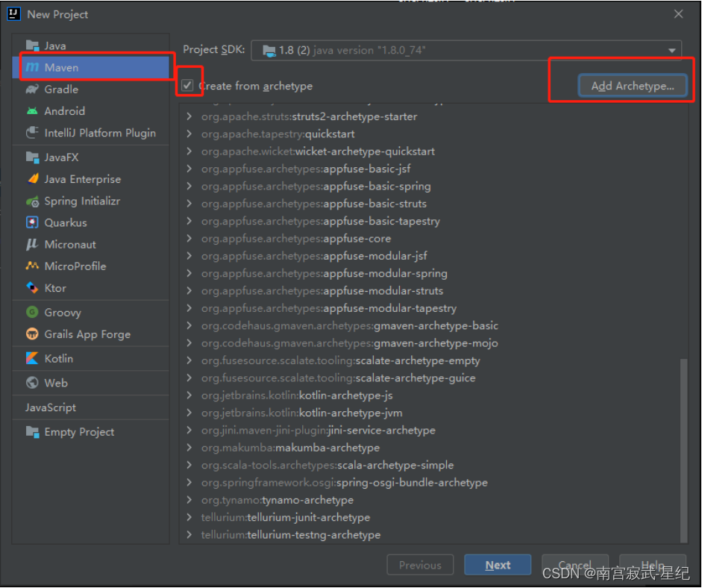Expand appfuse-core node
The height and width of the screenshot is (588, 702).
pos(189,238)
